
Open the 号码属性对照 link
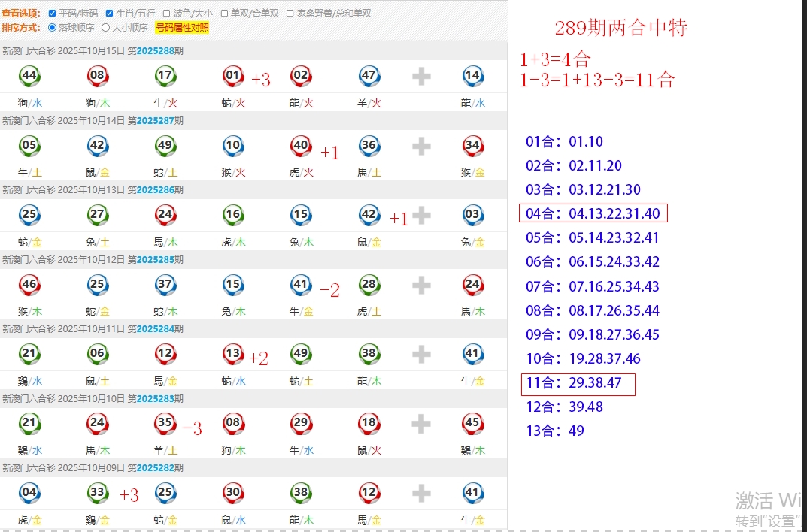pyautogui.click(x=182, y=28)
